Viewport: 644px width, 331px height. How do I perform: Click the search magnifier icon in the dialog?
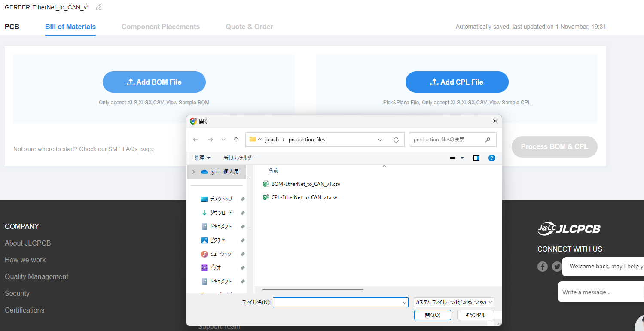[488, 140]
